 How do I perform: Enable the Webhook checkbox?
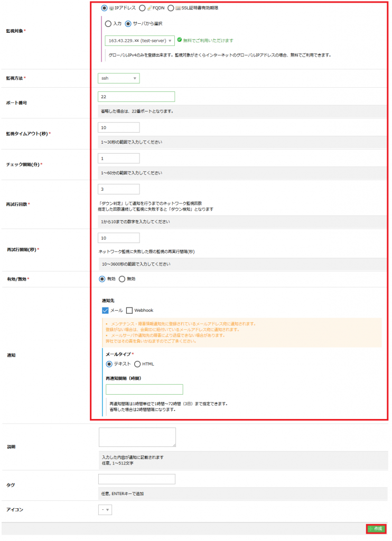coord(129,310)
